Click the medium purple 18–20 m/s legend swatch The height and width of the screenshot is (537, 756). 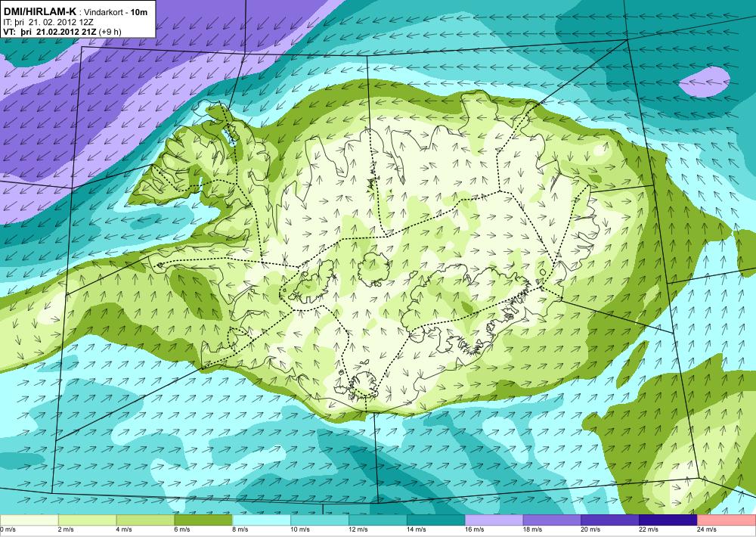pos(552,520)
